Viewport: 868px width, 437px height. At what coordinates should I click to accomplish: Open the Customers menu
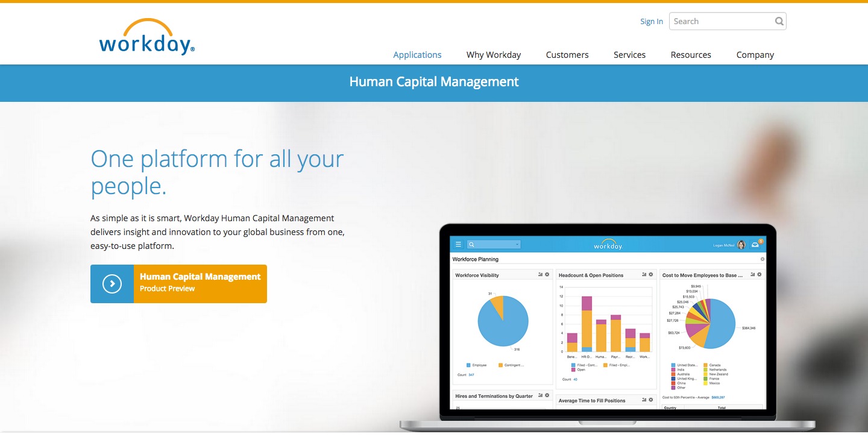pos(567,55)
